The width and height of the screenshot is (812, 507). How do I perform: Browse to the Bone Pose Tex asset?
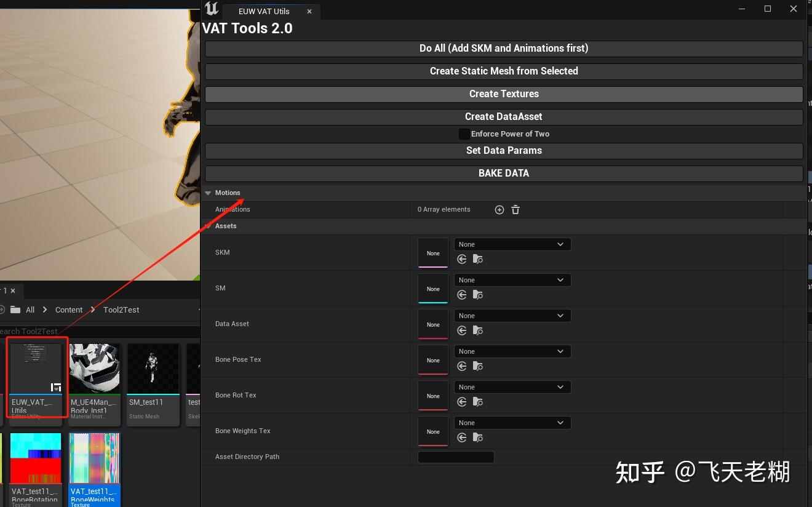tap(477, 366)
